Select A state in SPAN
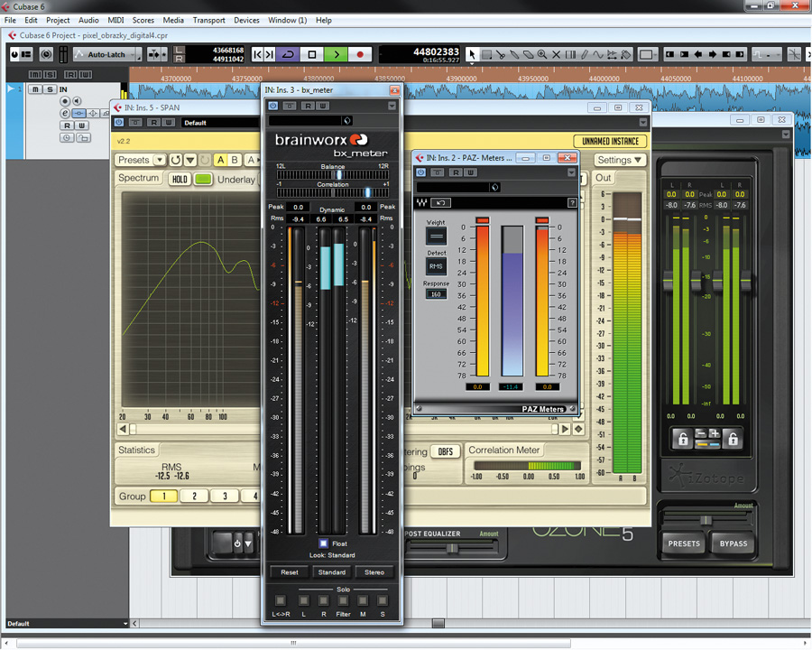 pos(221,160)
